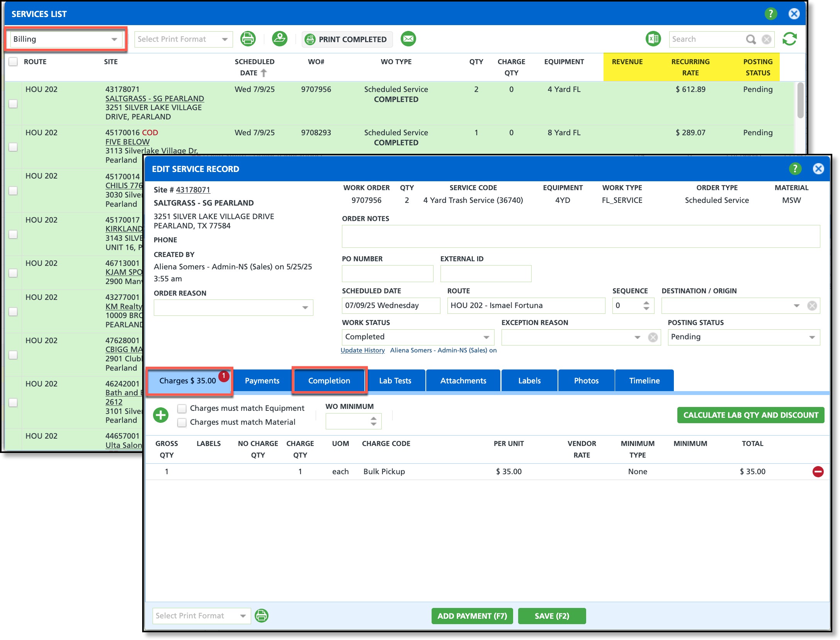Screen dimensions: 840x640
Task: Click the help icon in Edit Service Record
Action: (795, 169)
